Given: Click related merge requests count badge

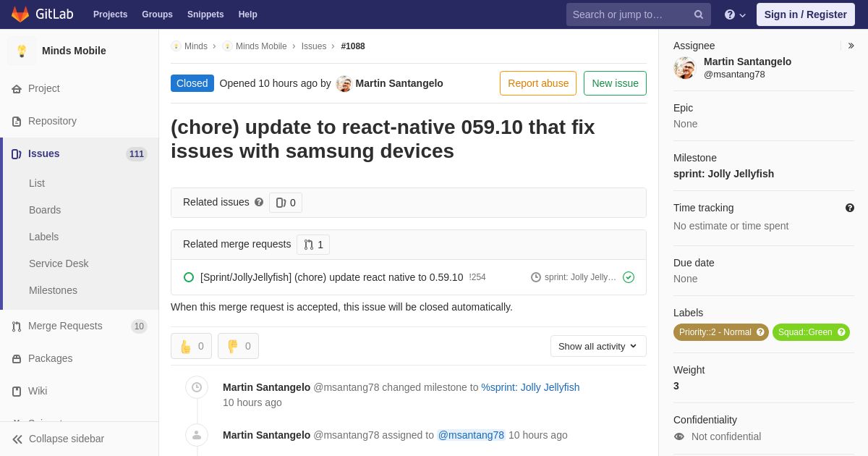Looking at the screenshot, I should [x=313, y=245].
